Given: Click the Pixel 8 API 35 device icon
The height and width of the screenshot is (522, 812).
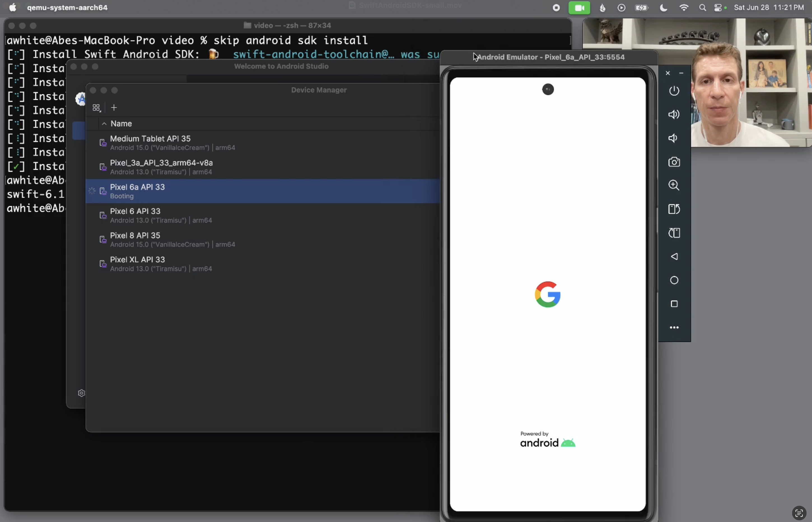Looking at the screenshot, I should click(x=103, y=240).
